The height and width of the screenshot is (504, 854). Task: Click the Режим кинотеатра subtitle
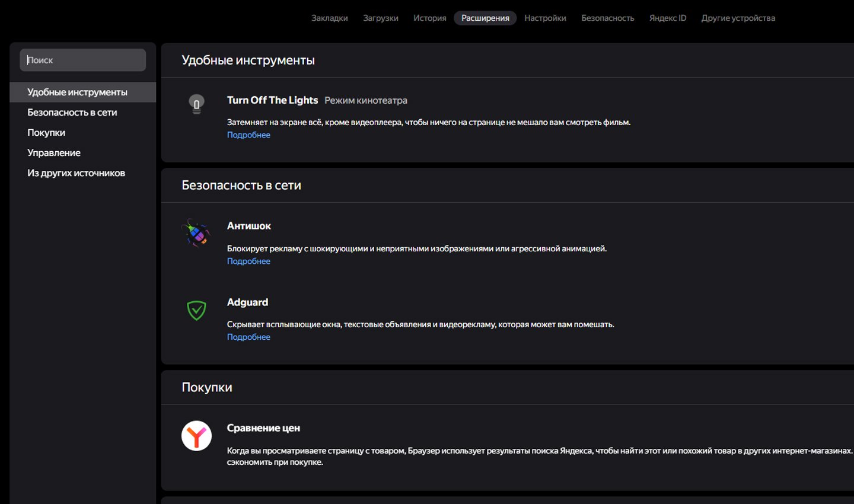point(366,100)
